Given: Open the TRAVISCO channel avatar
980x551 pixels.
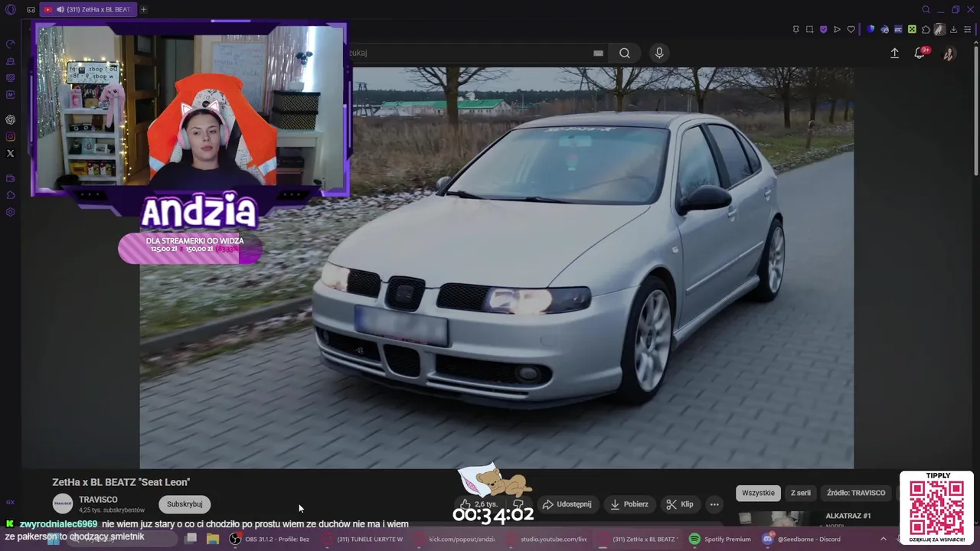Looking at the screenshot, I should (63, 504).
